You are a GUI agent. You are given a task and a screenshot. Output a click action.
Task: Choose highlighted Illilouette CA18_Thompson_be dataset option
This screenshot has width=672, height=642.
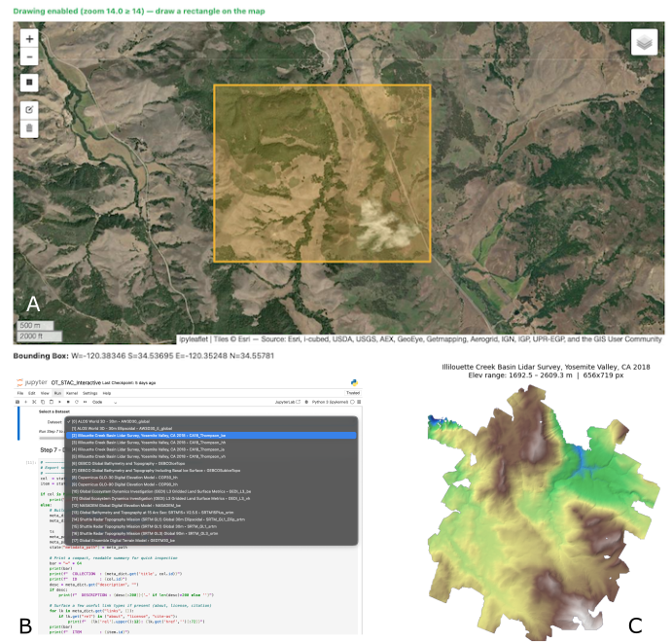click(x=211, y=436)
